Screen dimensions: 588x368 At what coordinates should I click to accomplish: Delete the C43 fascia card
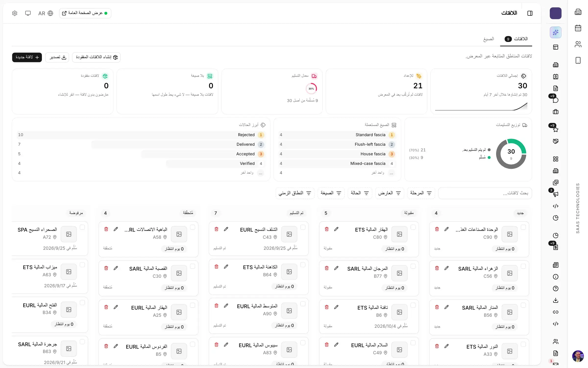coord(216,229)
